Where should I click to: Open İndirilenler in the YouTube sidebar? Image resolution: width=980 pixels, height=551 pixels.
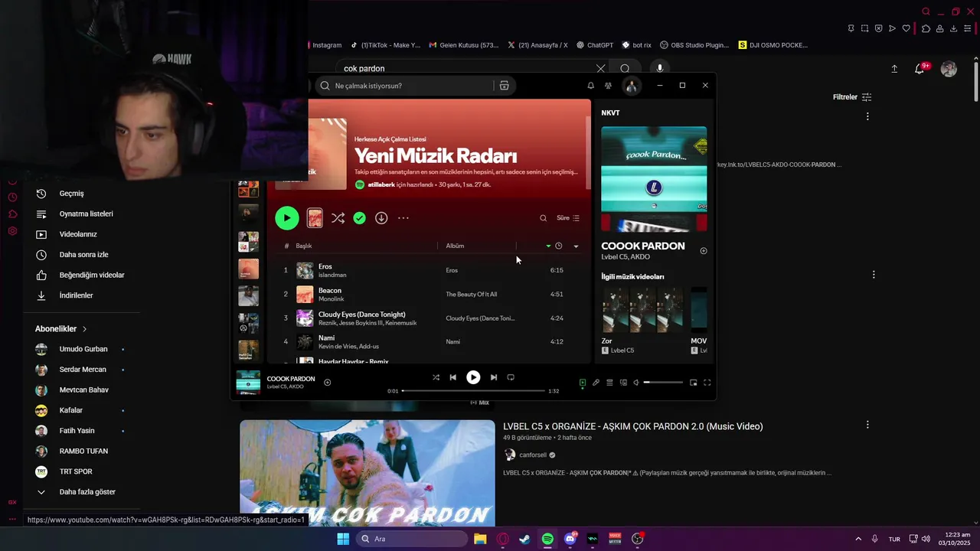pos(76,295)
